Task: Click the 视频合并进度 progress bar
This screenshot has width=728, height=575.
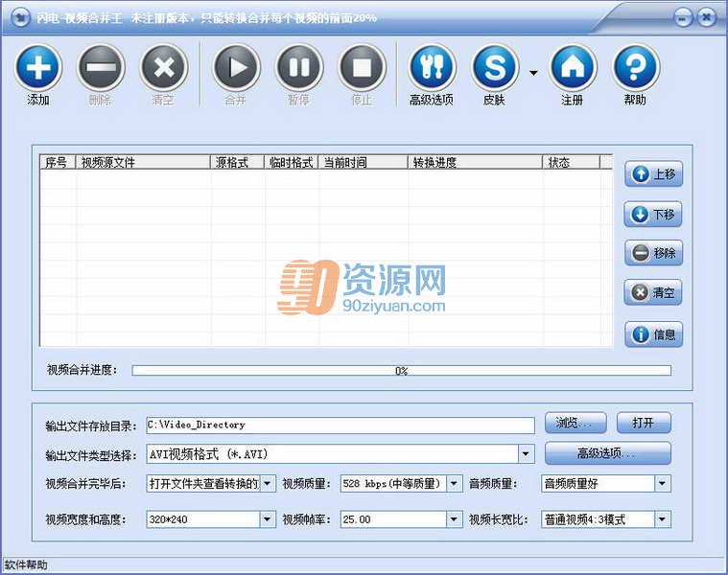Action: coord(402,371)
